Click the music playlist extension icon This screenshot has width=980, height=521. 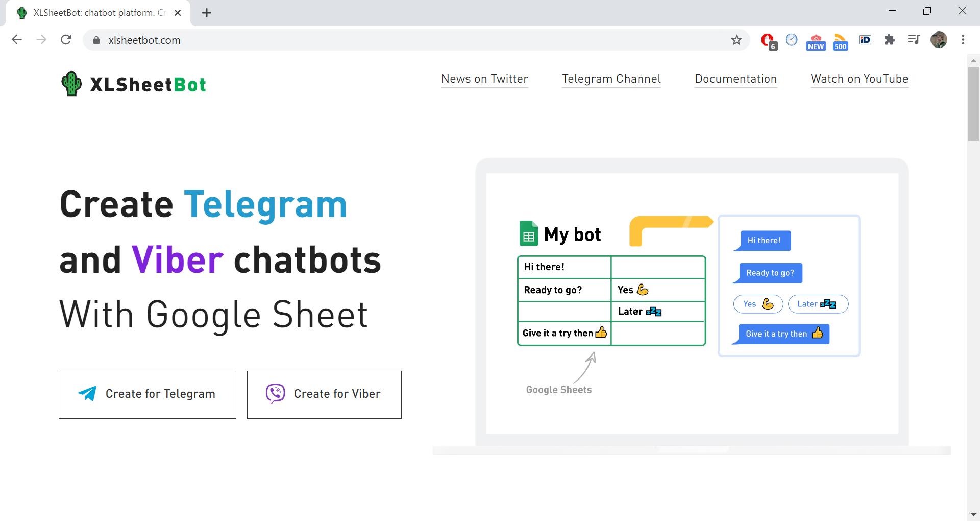(x=914, y=40)
